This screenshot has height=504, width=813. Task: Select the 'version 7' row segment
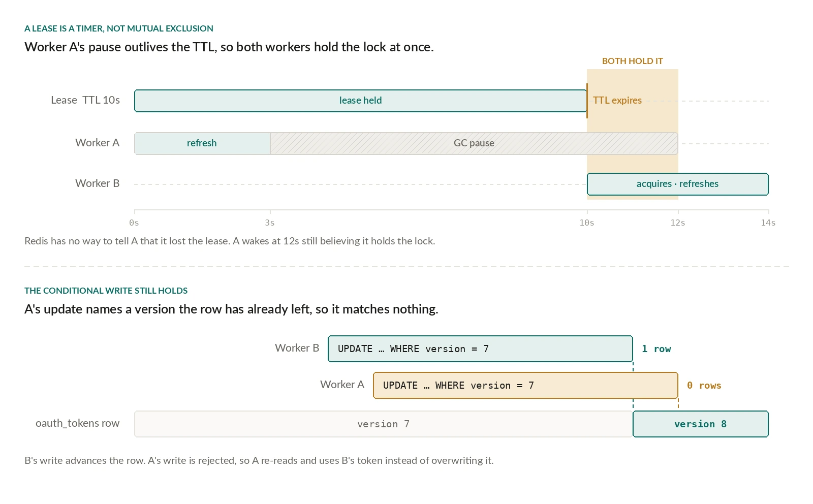[384, 424]
